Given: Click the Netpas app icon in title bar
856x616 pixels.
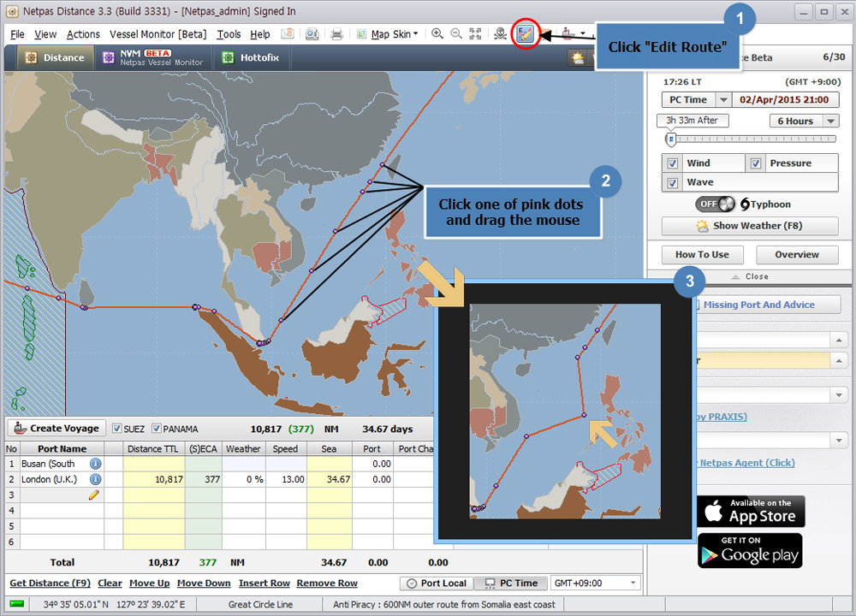Looking at the screenshot, I should [11, 11].
